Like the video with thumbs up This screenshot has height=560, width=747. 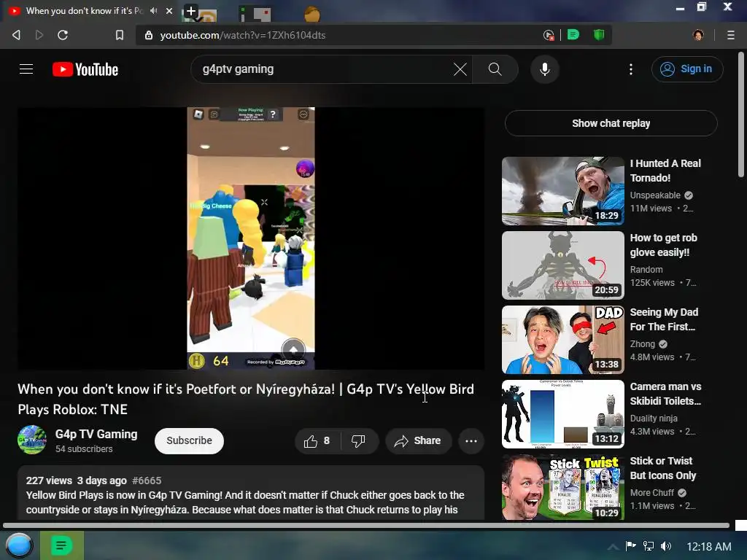click(x=317, y=441)
